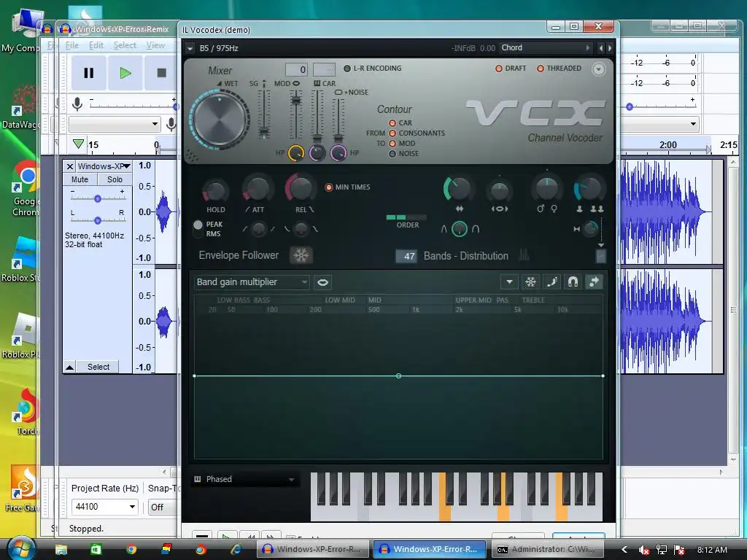The height and width of the screenshot is (560, 747).
Task: Click the center envelope point on gain line
Action: tap(399, 376)
